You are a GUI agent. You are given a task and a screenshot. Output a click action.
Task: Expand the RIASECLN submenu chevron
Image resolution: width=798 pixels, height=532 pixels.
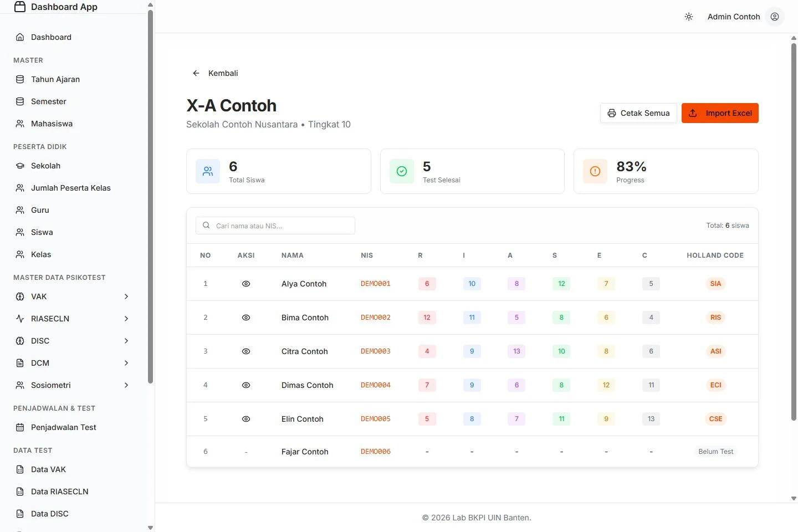point(126,319)
